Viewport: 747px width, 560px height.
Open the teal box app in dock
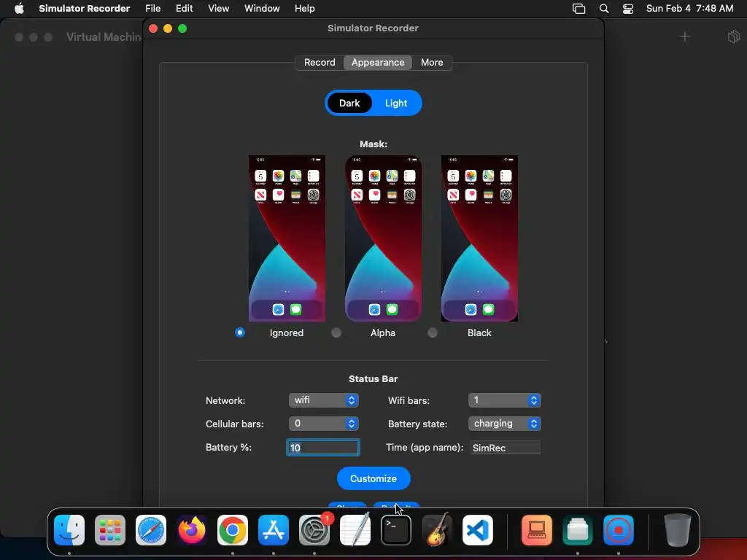point(578,530)
